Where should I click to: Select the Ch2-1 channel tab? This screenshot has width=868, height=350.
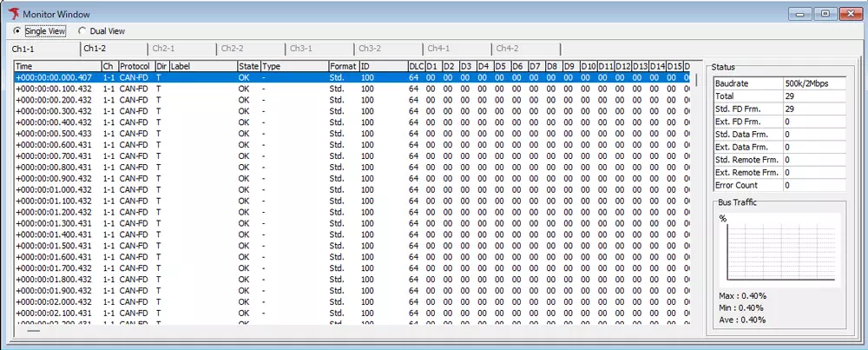point(163,49)
